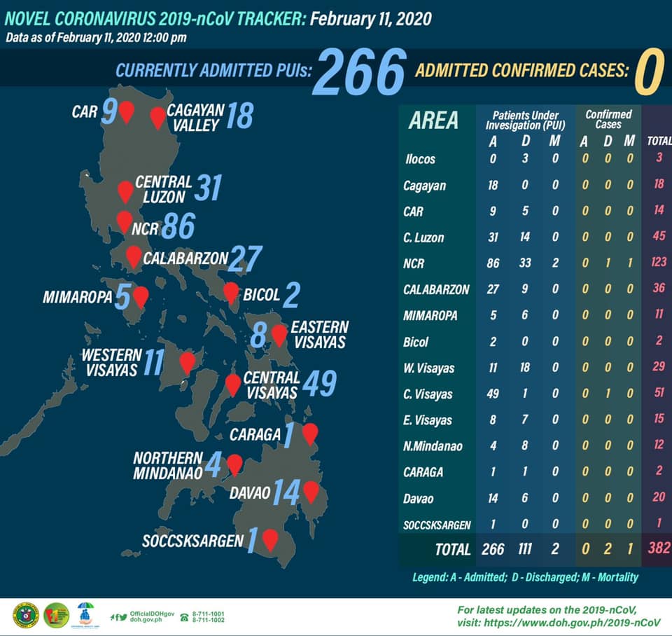672x636 pixels.
Task: Click the Confirmed Cases column header
Action: [608, 119]
